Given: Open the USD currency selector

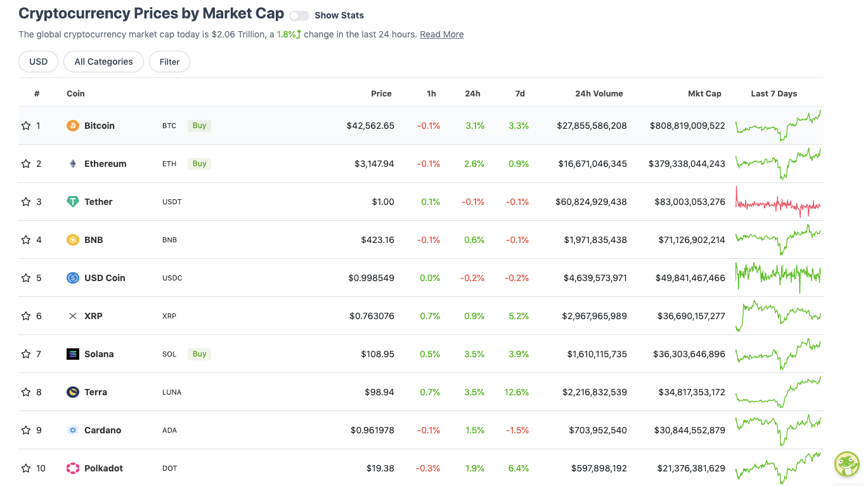Looking at the screenshot, I should (39, 62).
